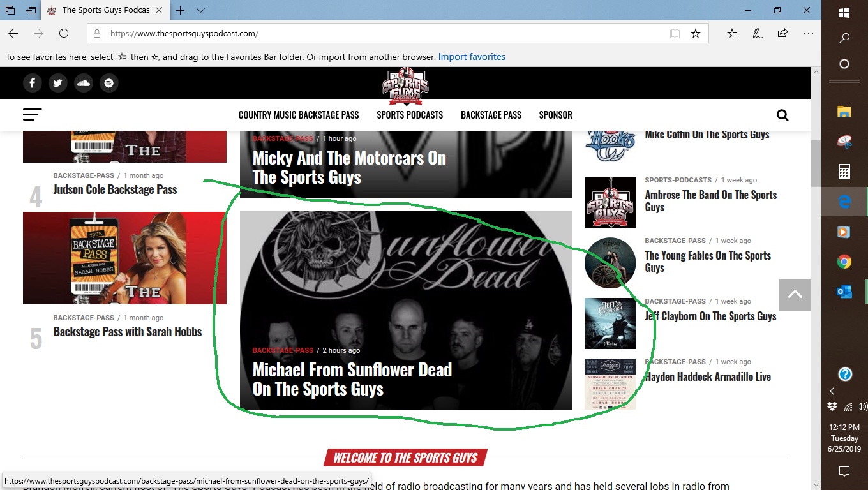Open Mike Coffin On The Sports Guys

click(707, 135)
